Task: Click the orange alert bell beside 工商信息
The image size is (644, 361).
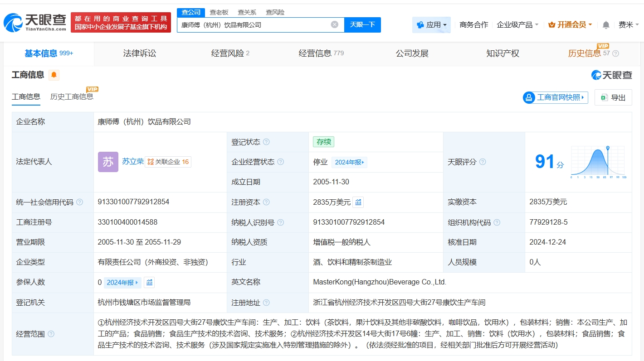Action: pos(54,75)
